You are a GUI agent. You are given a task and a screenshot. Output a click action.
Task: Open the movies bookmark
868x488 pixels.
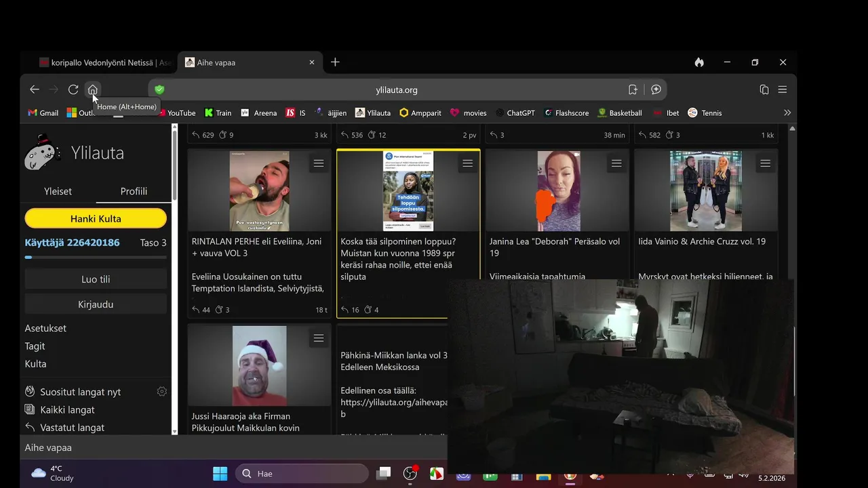(x=469, y=113)
